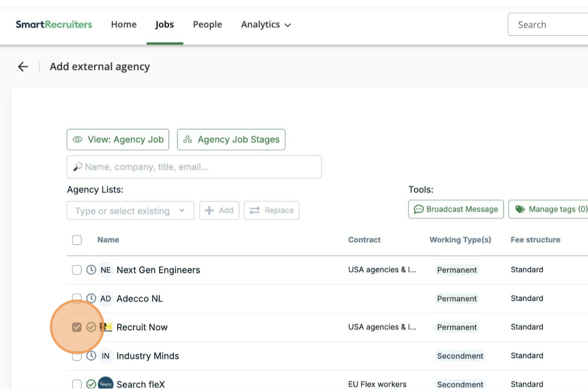Sort by the Working Type(s) column header
588x391 pixels.
460,240
